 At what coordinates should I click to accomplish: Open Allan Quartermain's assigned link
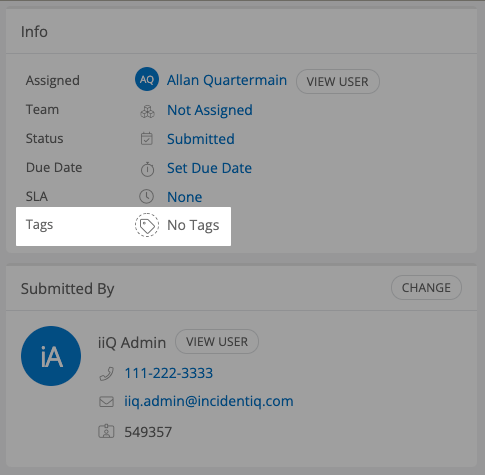227,80
